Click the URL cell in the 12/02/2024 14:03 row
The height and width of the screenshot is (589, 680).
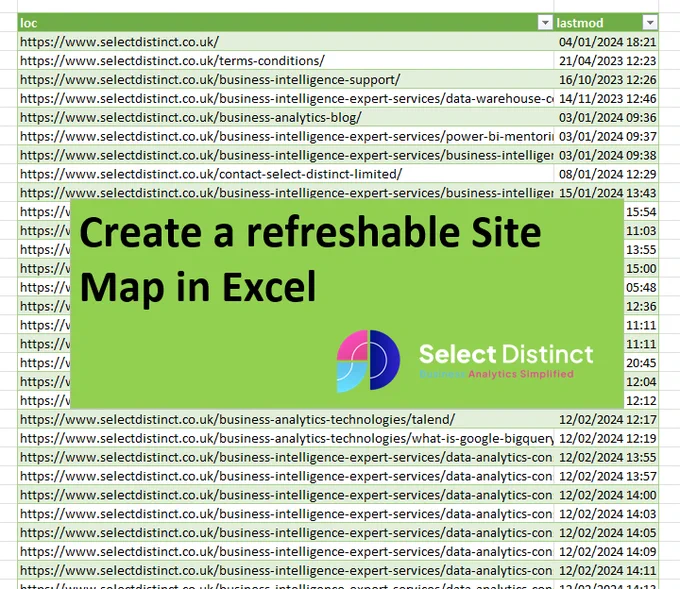coord(285,514)
